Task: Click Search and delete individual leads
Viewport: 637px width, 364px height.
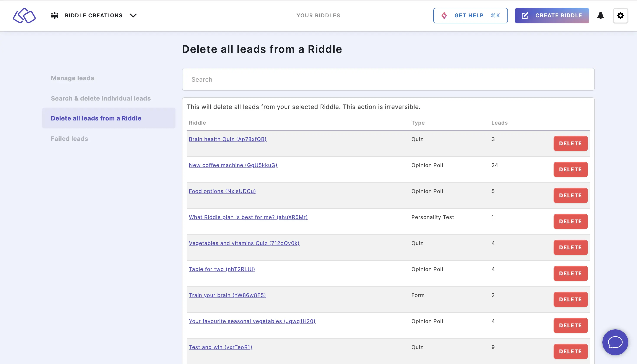Action: tap(101, 98)
